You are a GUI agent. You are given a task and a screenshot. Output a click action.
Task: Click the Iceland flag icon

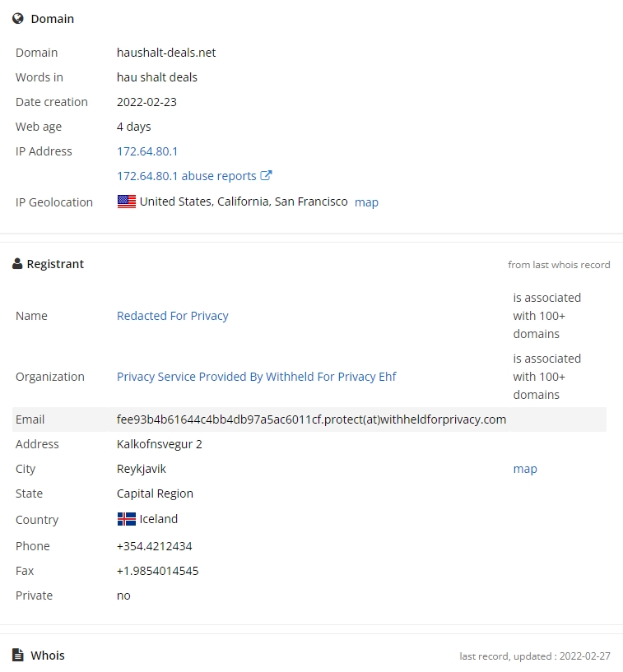point(127,519)
